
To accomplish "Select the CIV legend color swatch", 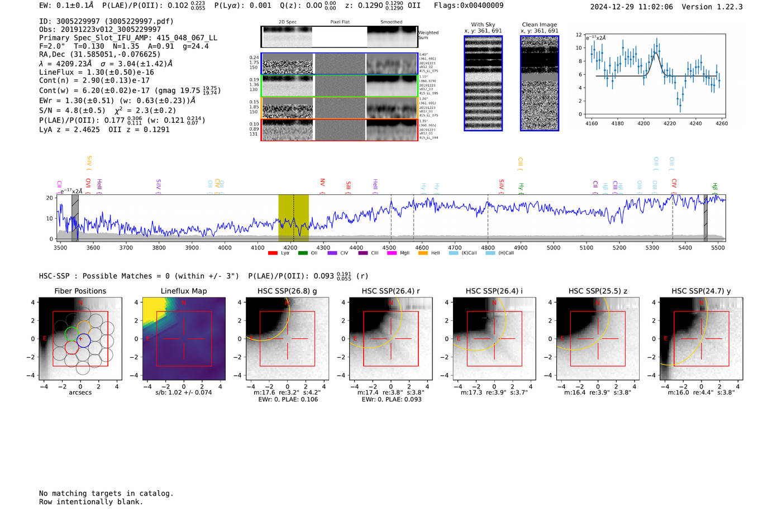I will click(332, 253).
